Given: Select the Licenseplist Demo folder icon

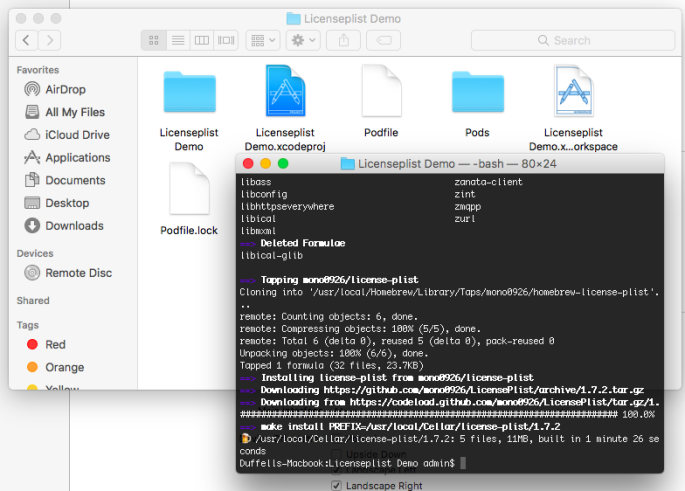Looking at the screenshot, I should tap(190, 92).
